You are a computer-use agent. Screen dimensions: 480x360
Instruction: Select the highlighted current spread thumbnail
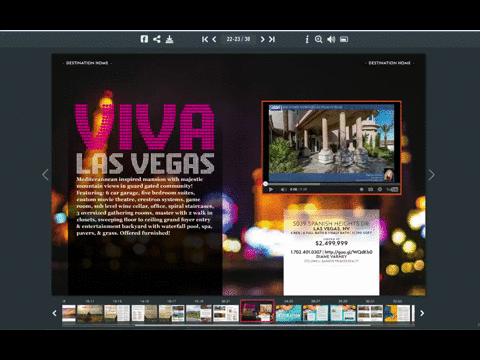click(x=257, y=311)
